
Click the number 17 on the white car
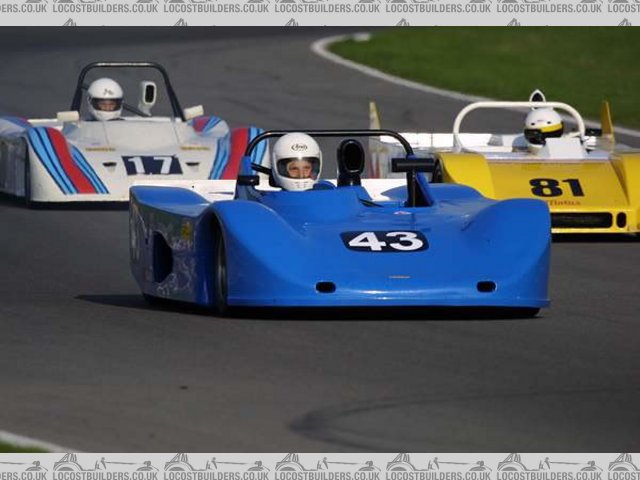[152, 165]
